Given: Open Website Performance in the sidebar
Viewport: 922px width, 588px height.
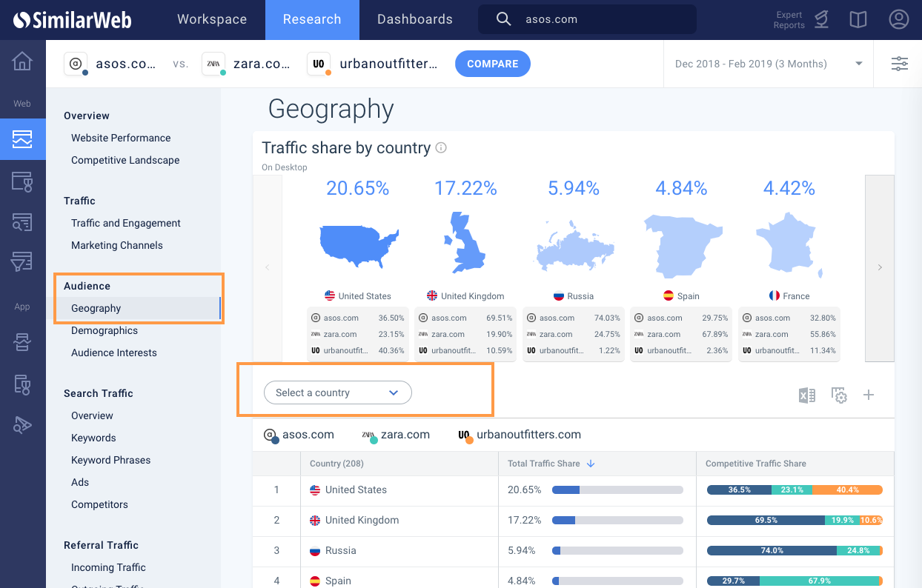Looking at the screenshot, I should coord(121,138).
